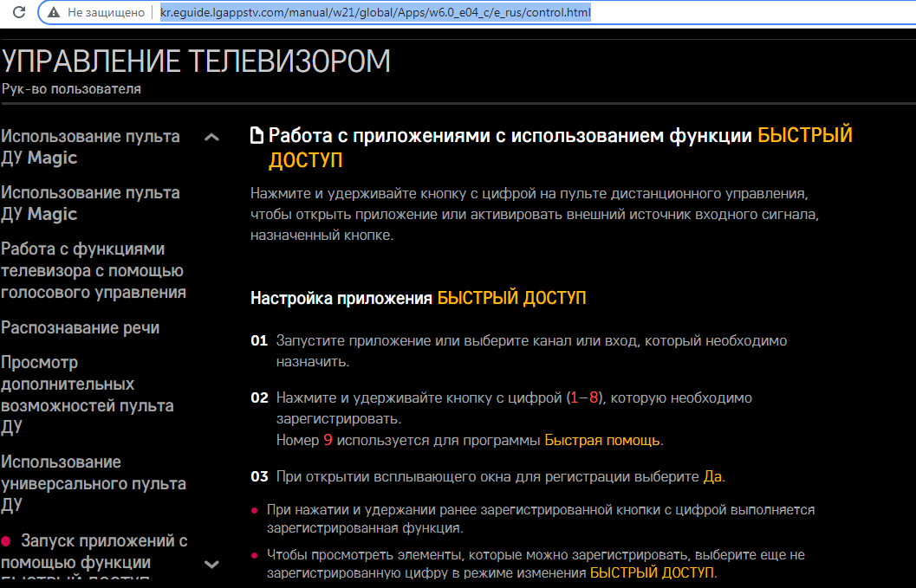Click the red '1–8' digit range text
916x588 pixels.
click(x=582, y=398)
